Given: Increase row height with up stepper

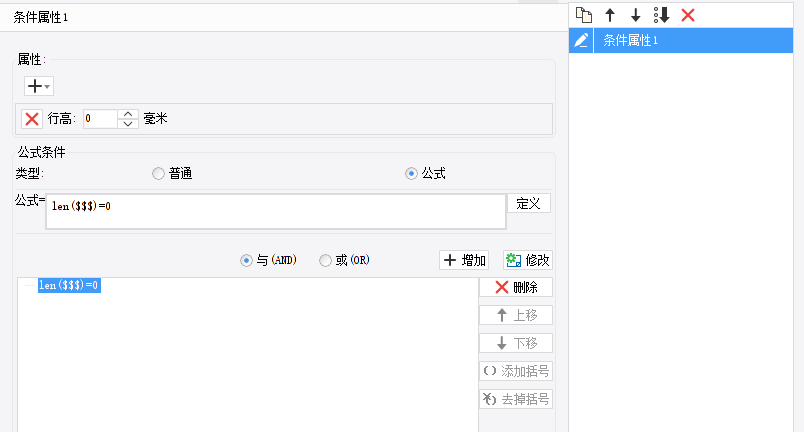Looking at the screenshot, I should point(128,114).
